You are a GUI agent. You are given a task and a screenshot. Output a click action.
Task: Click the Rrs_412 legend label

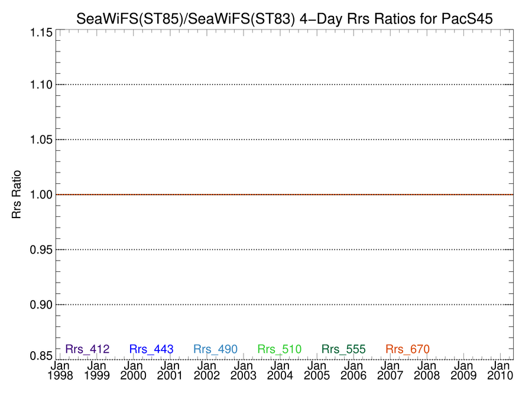click(87, 349)
